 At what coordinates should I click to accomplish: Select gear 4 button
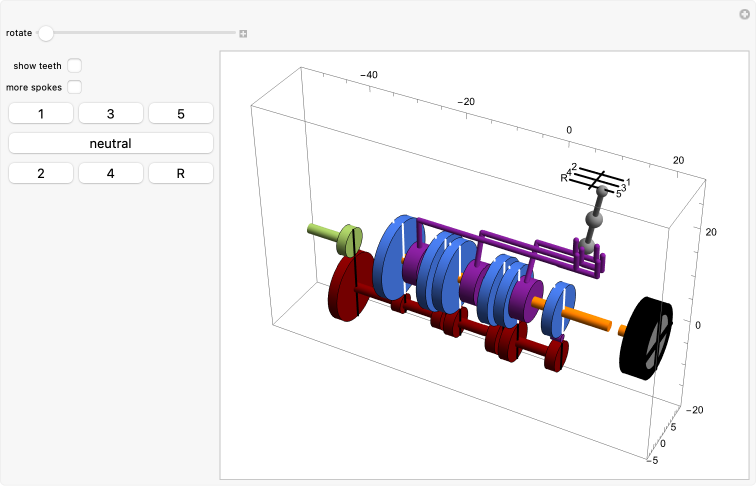click(x=111, y=173)
